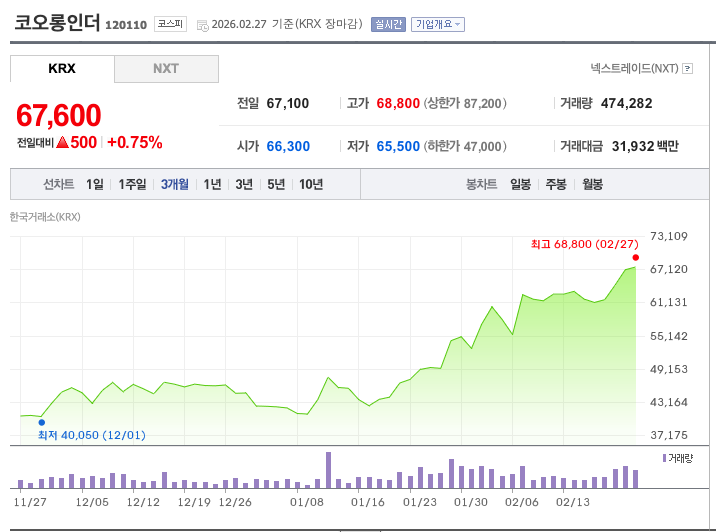The width and height of the screenshot is (716, 532).
Task: Click the 코스피 market badge
Action: [170, 24]
